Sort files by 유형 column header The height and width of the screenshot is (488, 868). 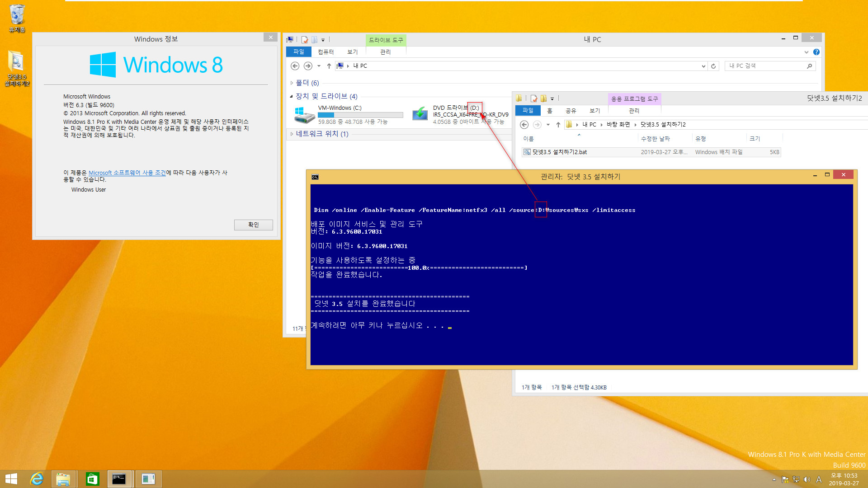pos(719,139)
